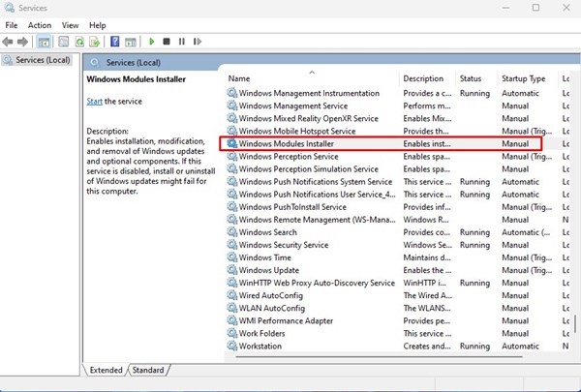
Task: Click the Stop Service toolbar icon
Action: (167, 42)
